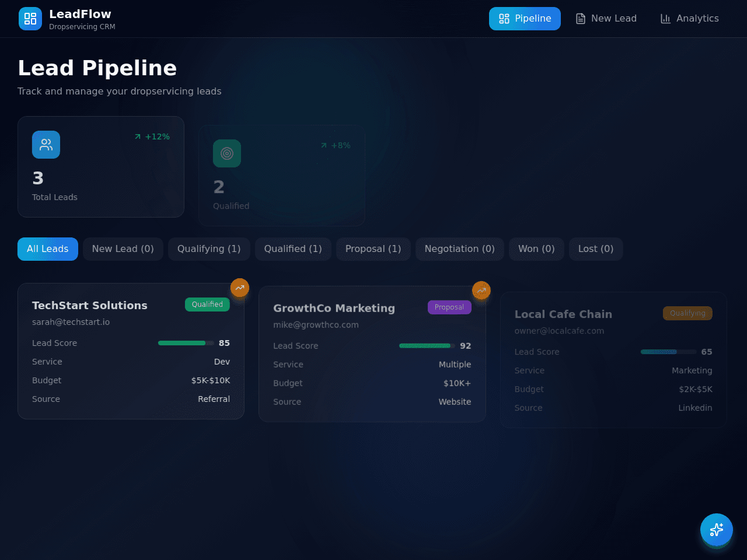The width and height of the screenshot is (747, 560).
Task: Click the Qualified target icon
Action: (x=227, y=153)
